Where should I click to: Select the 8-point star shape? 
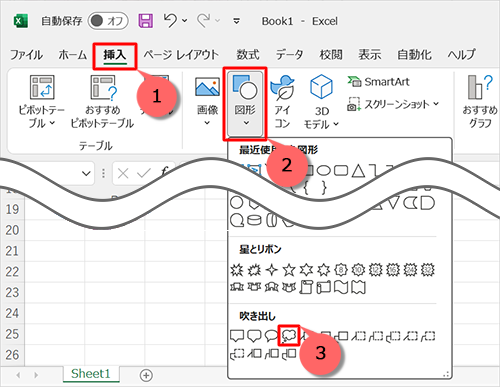pyautogui.click(x=341, y=270)
